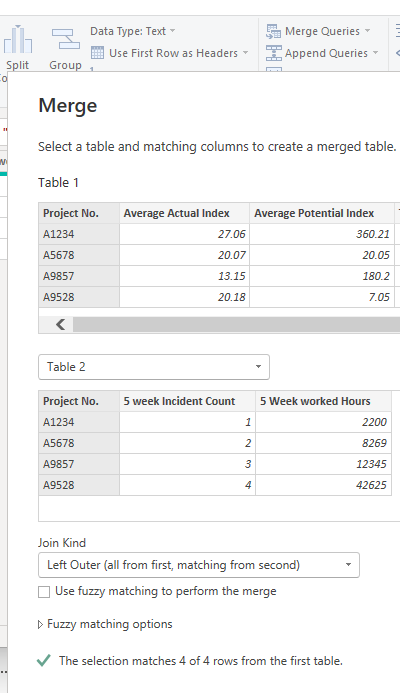Click the Table 1 horizontal scrollbar track
Screen dimensions: 400x693
pos(236,324)
